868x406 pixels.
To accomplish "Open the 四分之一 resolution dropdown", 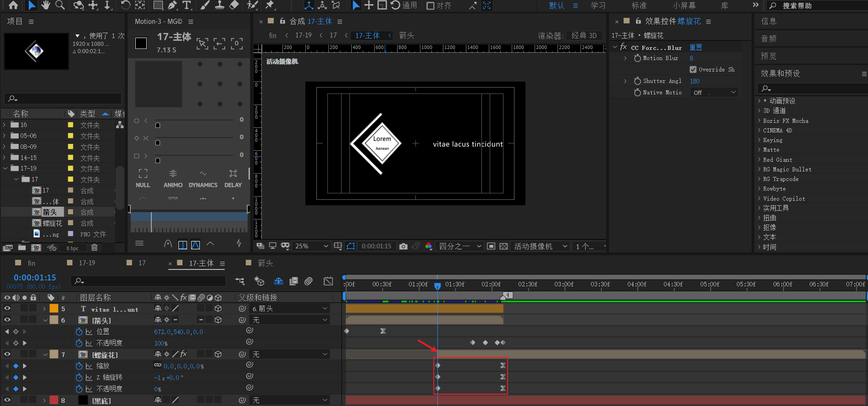I will tap(459, 246).
